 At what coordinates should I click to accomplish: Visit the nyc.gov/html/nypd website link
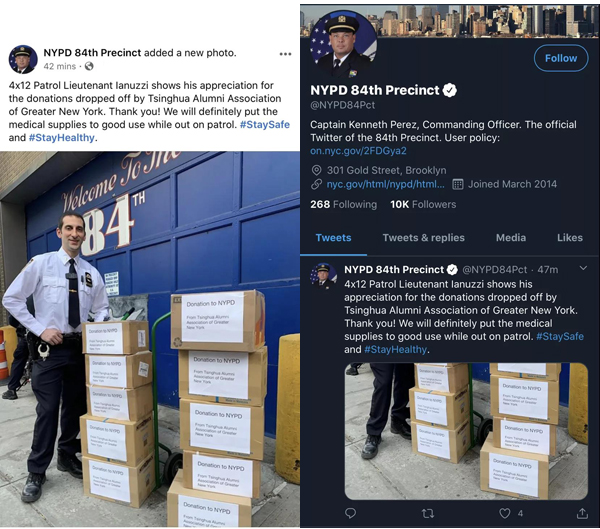(385, 184)
